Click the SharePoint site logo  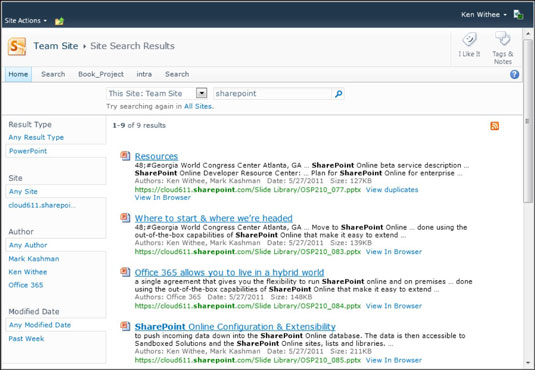(x=17, y=46)
